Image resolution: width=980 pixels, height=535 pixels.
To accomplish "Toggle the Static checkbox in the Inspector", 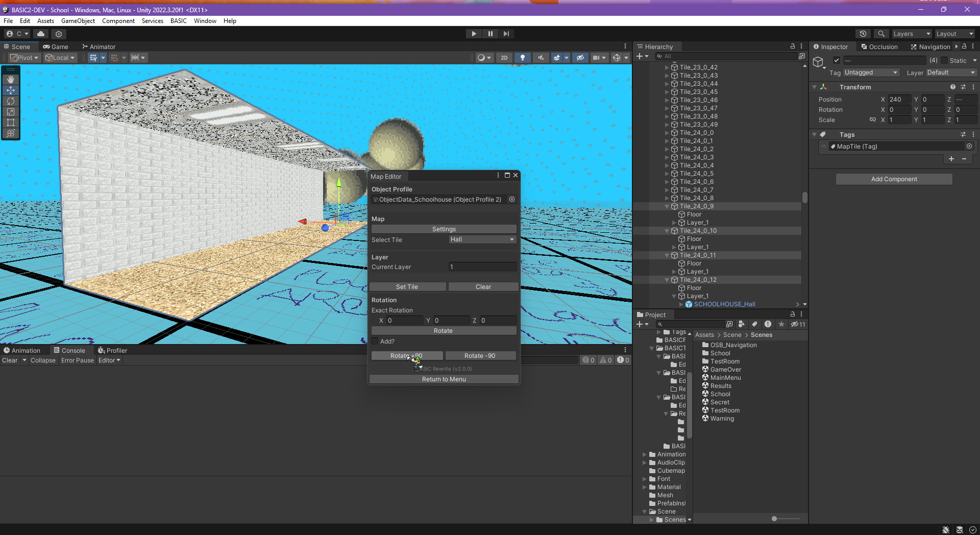I will click(944, 60).
